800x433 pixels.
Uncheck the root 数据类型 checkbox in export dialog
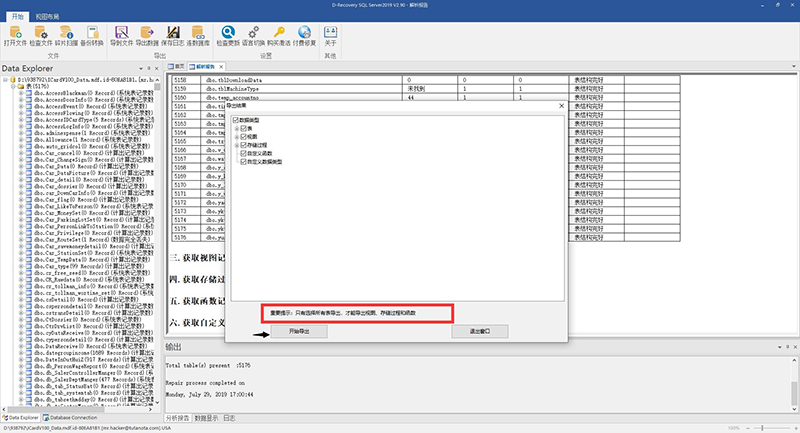236,120
